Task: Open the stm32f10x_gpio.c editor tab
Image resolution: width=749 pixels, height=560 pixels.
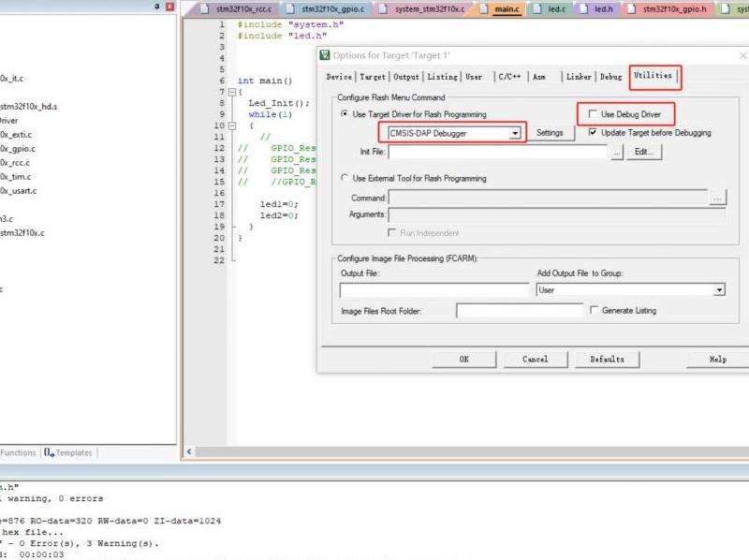Action: (x=327, y=9)
